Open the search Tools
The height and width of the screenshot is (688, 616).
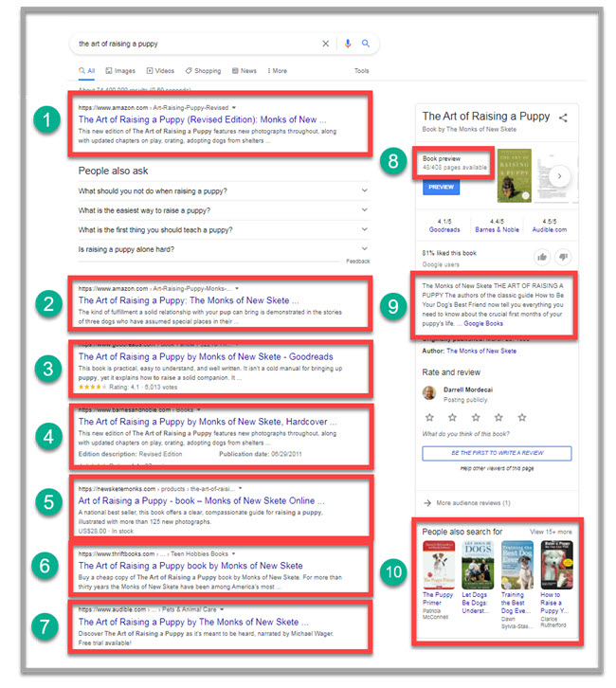pos(361,71)
